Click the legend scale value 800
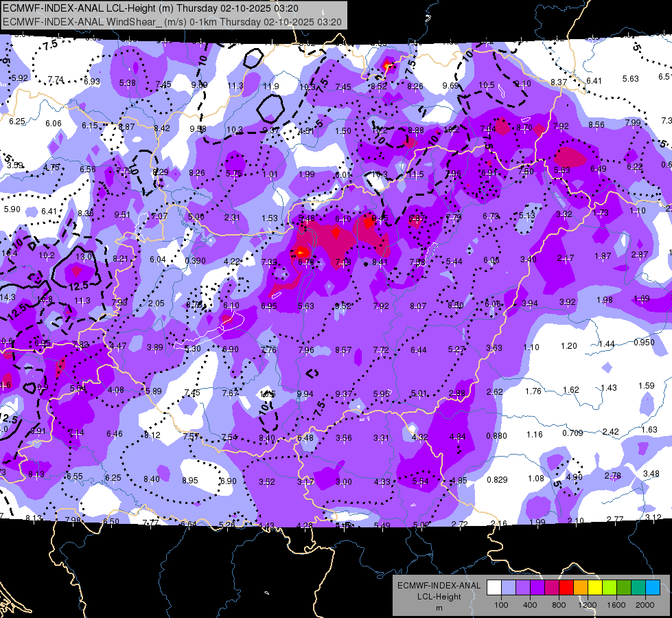672x618 pixels. click(x=559, y=605)
